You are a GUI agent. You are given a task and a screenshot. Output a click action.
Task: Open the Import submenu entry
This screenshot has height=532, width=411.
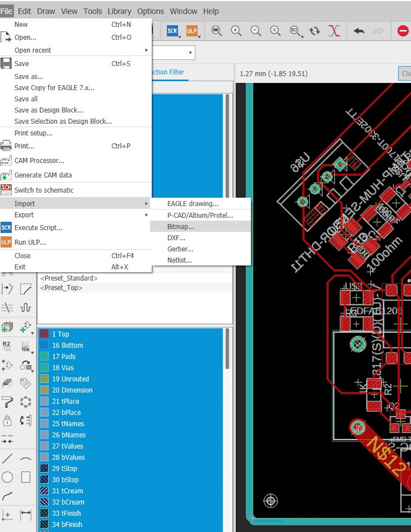pos(76,204)
